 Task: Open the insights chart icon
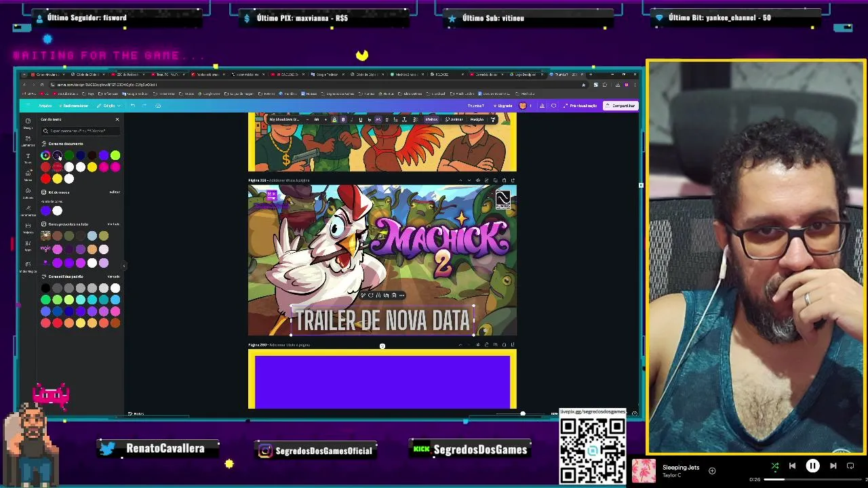[x=541, y=106]
